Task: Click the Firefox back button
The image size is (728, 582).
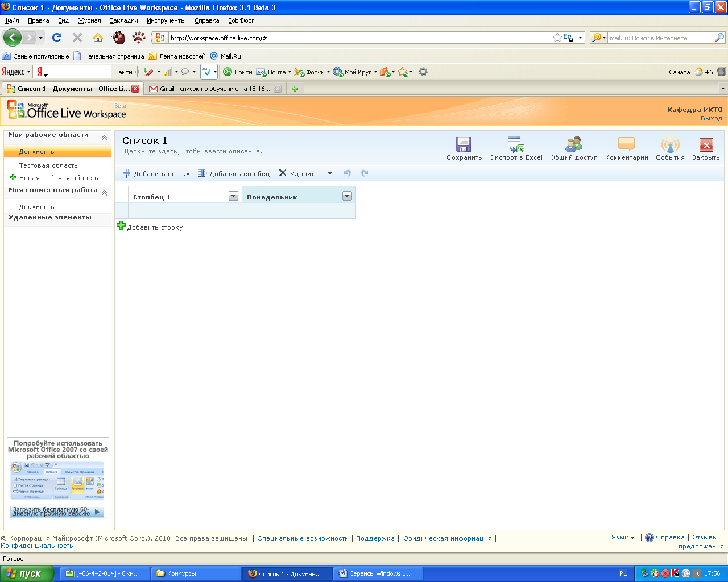Action: (x=12, y=38)
